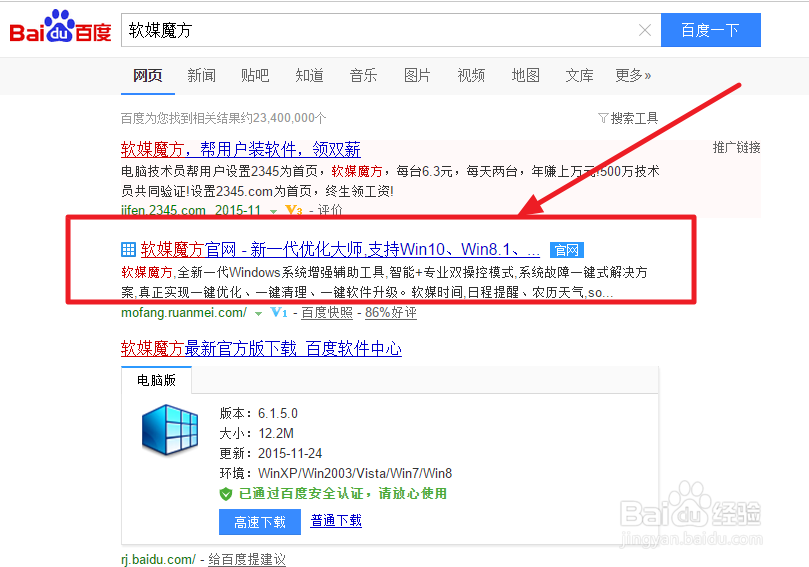Viewport: 809px width, 567px height.
Task: Go to the 地图 tab
Action: [x=525, y=76]
